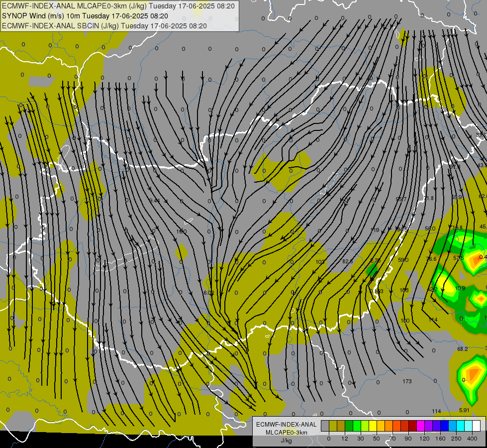Click the legend tick label 400
The width and height of the screenshot is (487, 448).
(x=472, y=439)
